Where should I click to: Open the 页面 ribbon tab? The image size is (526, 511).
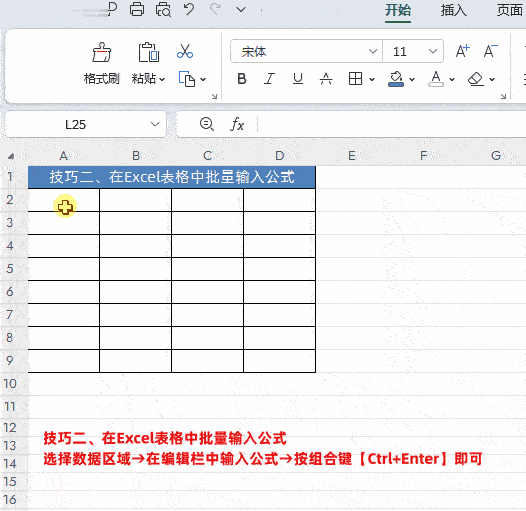(x=510, y=10)
